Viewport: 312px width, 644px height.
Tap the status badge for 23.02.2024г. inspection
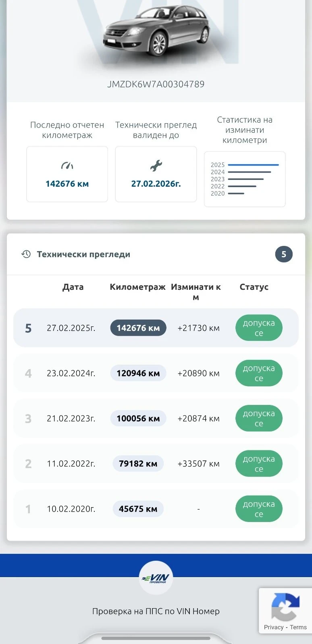(x=259, y=373)
